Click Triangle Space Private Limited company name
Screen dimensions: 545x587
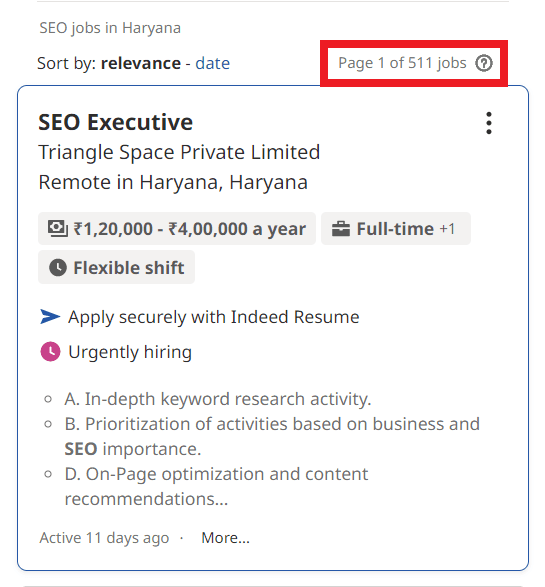pos(179,152)
